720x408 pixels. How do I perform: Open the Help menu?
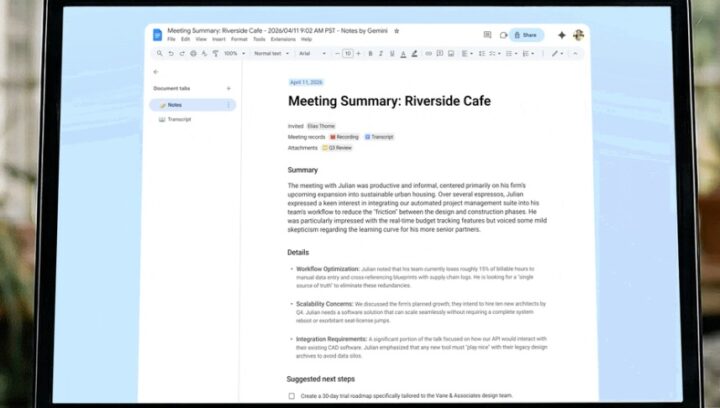tap(306, 39)
